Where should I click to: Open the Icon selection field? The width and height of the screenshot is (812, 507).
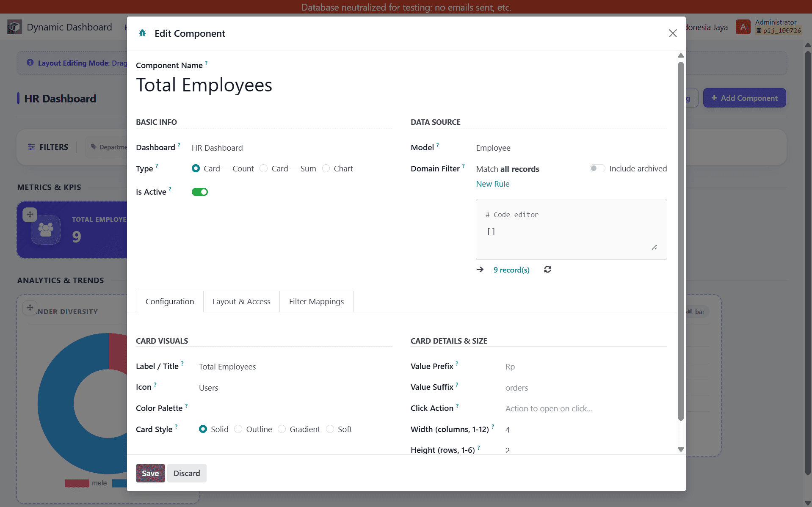296,388
